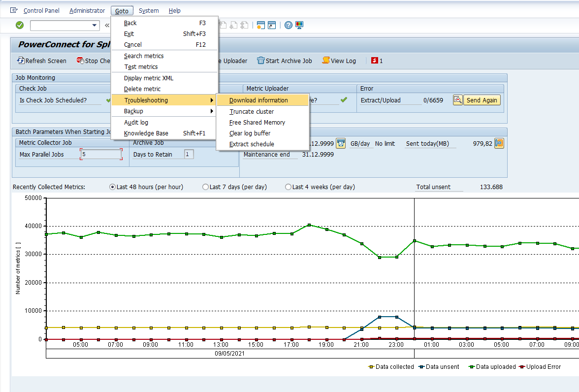Viewport: 579px width, 392px height.
Task: Click the trash can Start Archive Job icon
Action: 261,61
